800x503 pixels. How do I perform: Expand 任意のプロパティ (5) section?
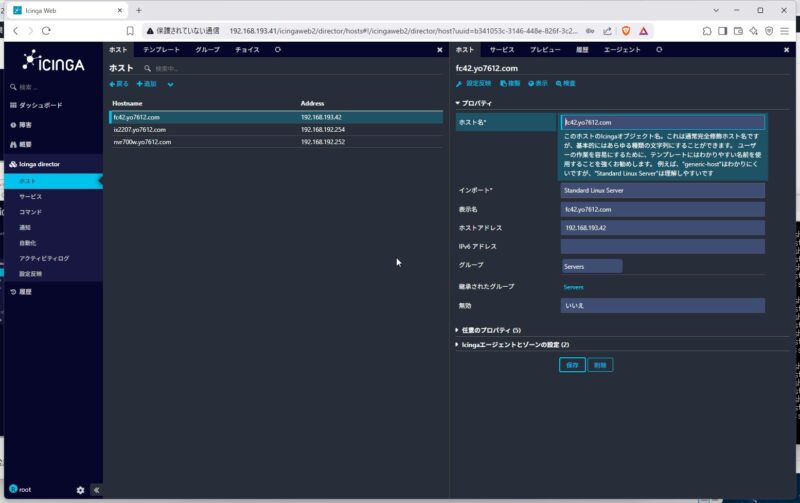point(488,331)
